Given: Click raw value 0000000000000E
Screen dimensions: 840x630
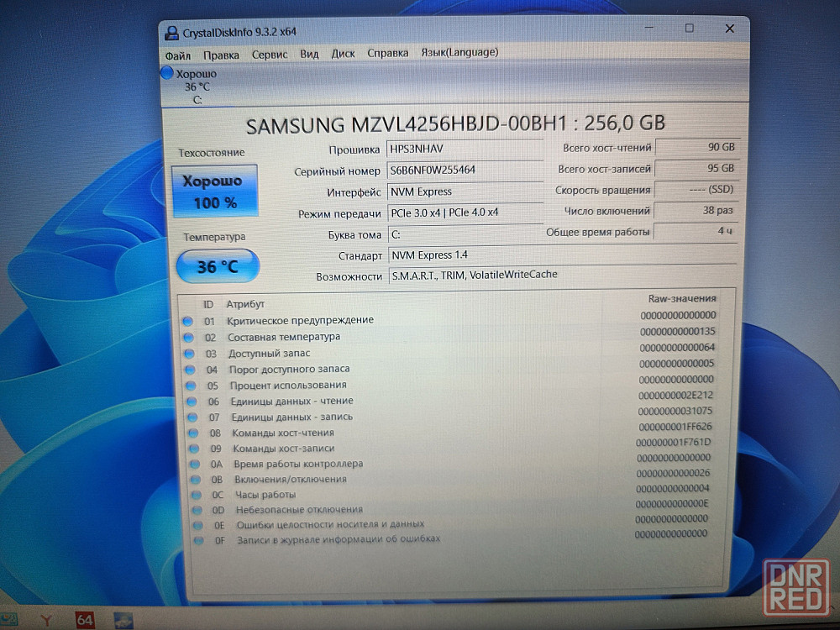Looking at the screenshot, I should (x=672, y=503).
